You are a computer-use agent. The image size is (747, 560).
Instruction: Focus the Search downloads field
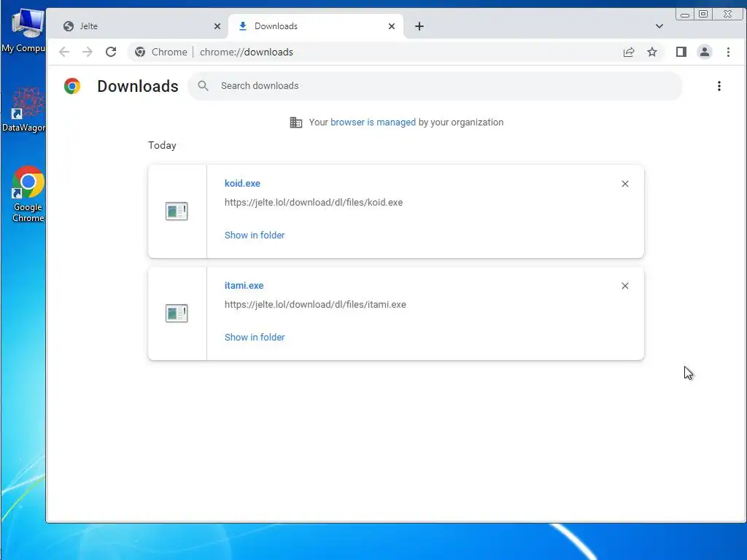coord(436,86)
